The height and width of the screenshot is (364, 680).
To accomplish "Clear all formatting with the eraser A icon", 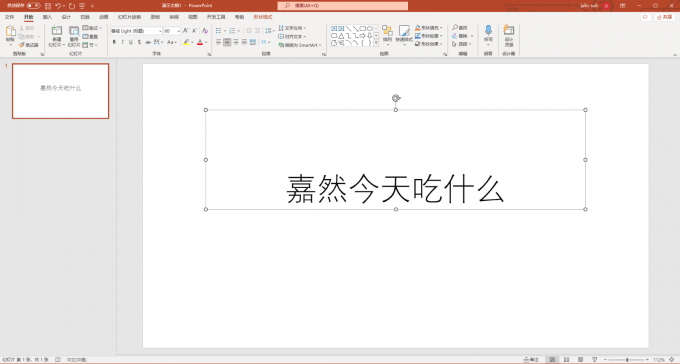I will coord(205,31).
